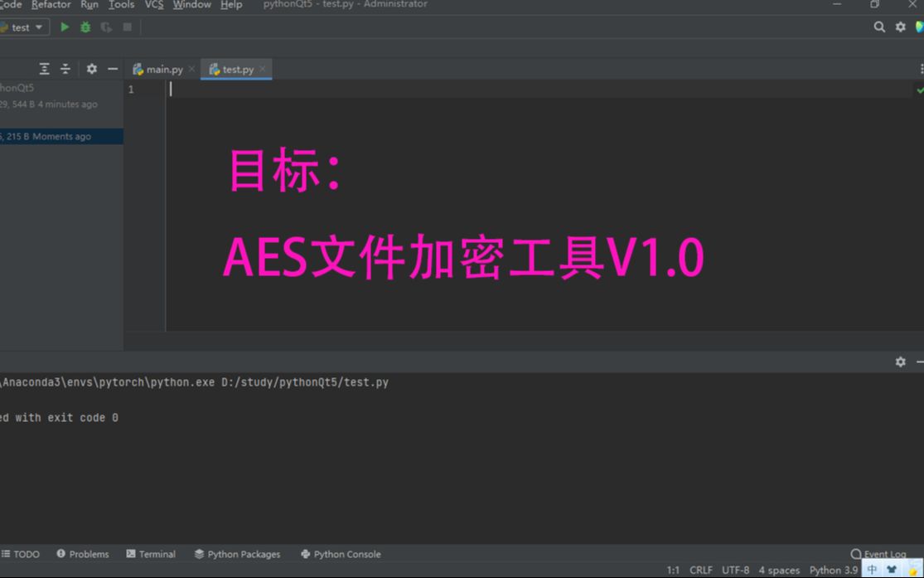Open Settings via the gear icon in toolbar
Screen dimensions: 924x578
(900, 27)
